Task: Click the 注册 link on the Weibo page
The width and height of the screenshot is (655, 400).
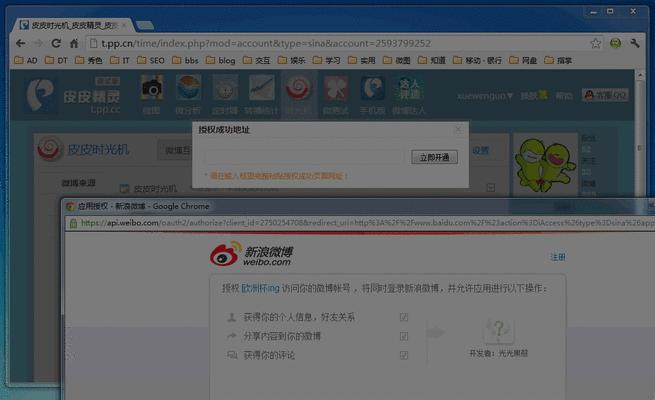Action: [x=558, y=257]
